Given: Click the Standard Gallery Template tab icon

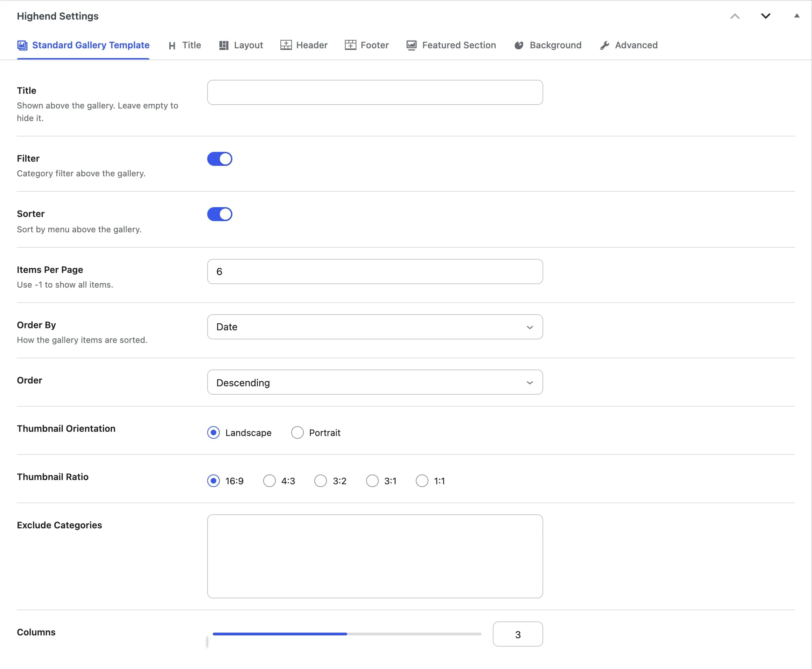Looking at the screenshot, I should click(x=22, y=45).
